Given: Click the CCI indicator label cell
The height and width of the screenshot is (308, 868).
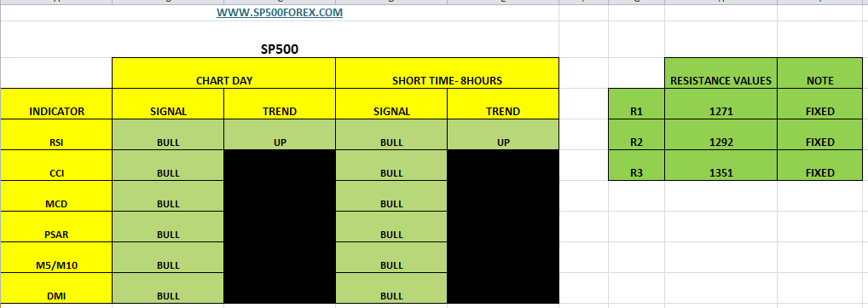Looking at the screenshot, I should tap(56, 166).
